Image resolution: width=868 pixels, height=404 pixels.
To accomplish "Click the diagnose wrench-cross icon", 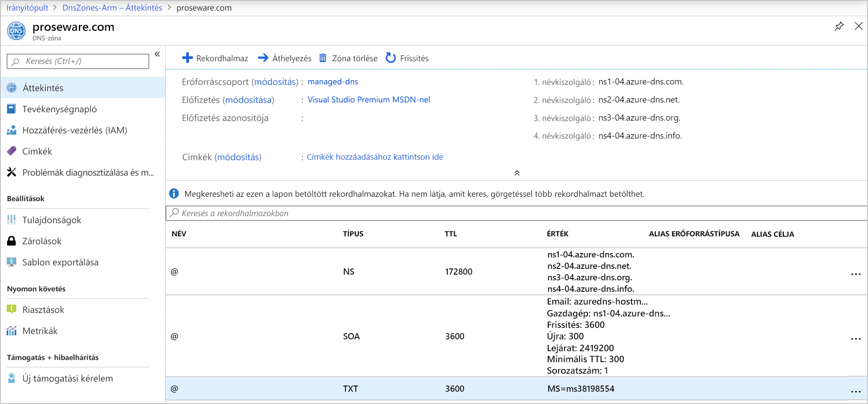I will click(x=12, y=172).
